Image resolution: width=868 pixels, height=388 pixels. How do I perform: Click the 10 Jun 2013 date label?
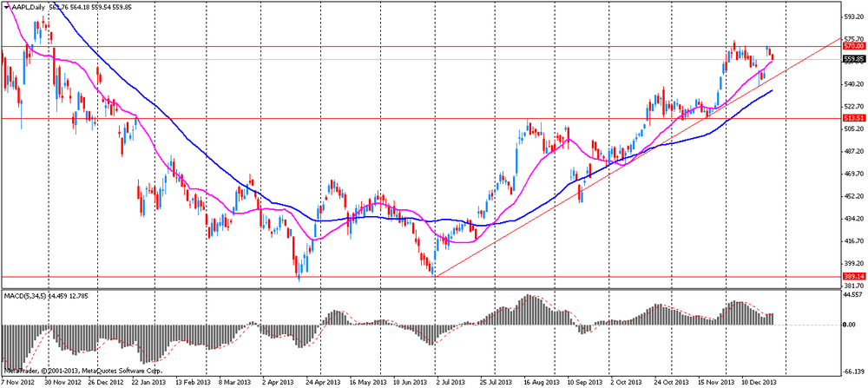coord(411,382)
